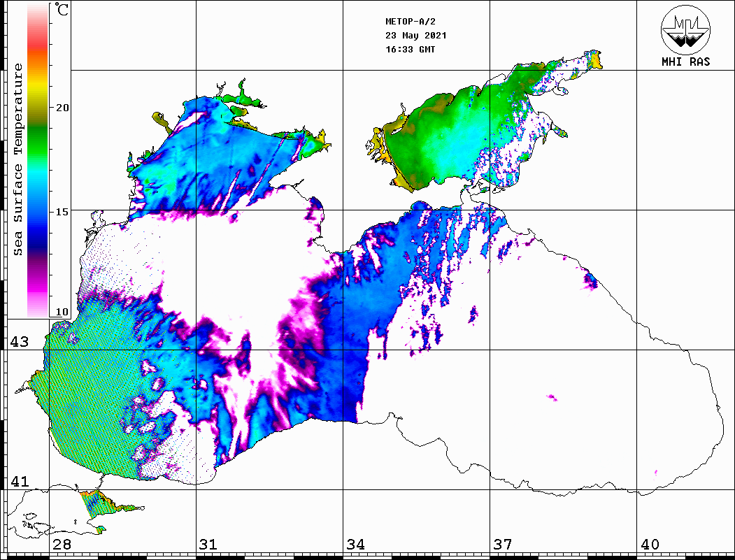
Task: Click the date '23 May 2021'
Action: [x=416, y=36]
